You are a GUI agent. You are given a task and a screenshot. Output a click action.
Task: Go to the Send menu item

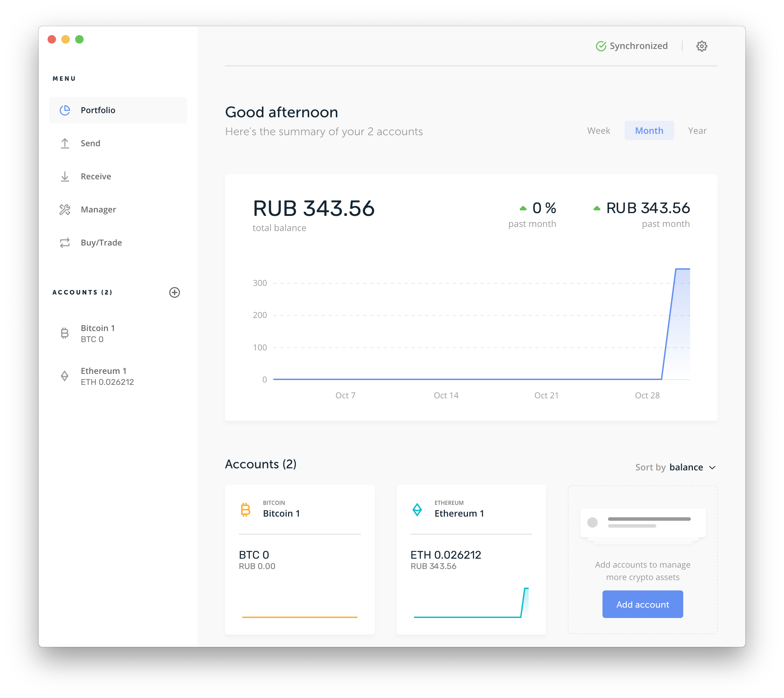[x=118, y=143]
